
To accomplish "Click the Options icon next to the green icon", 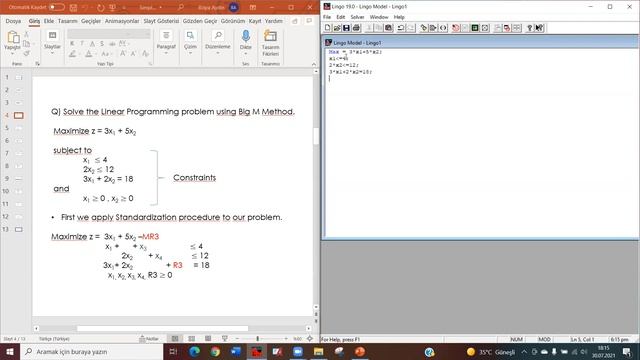I will [485, 28].
